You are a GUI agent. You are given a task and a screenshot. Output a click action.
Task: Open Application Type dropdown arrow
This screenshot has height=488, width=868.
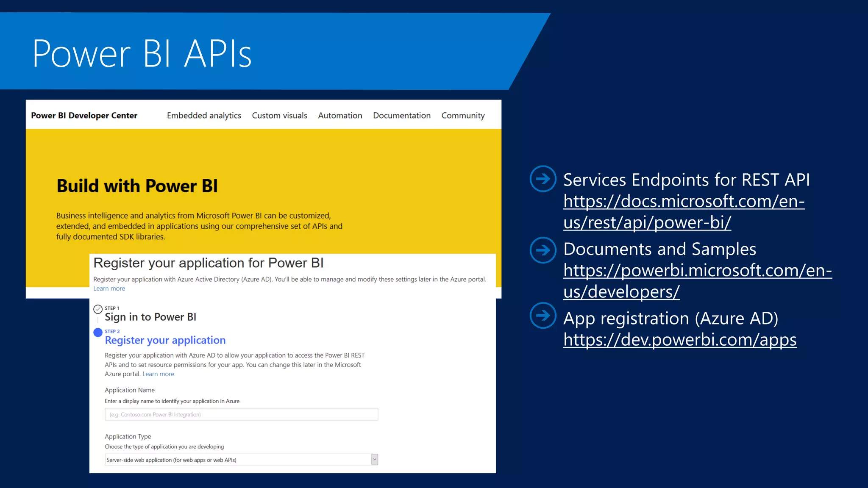point(374,460)
